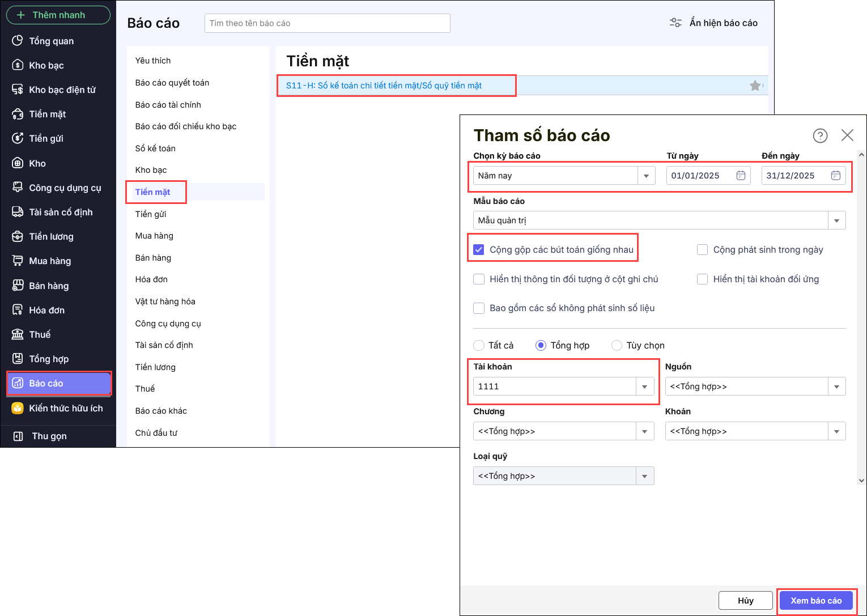Open the 'Từ ngày' calendar picker

pyautogui.click(x=741, y=176)
